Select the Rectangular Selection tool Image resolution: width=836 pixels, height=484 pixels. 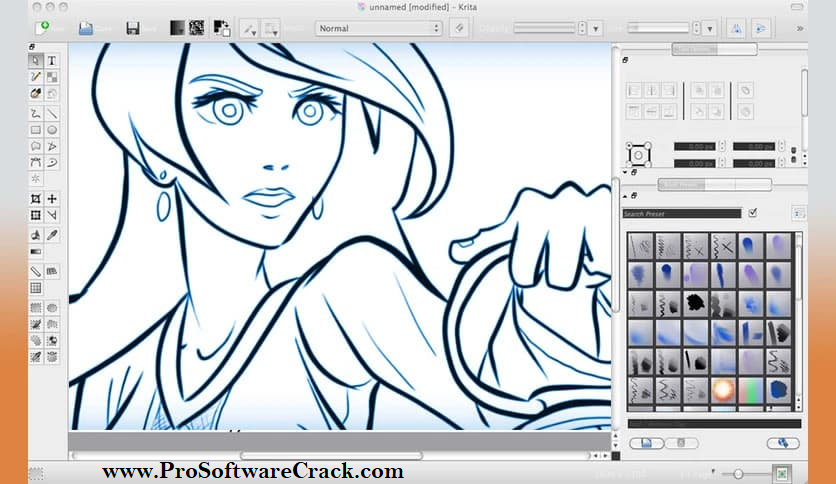tap(36, 308)
